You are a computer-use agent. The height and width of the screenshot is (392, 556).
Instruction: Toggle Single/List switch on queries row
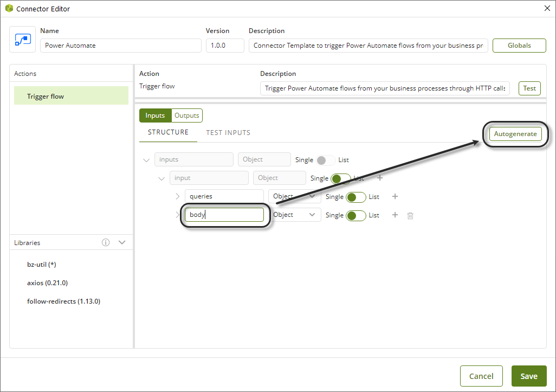click(x=356, y=197)
